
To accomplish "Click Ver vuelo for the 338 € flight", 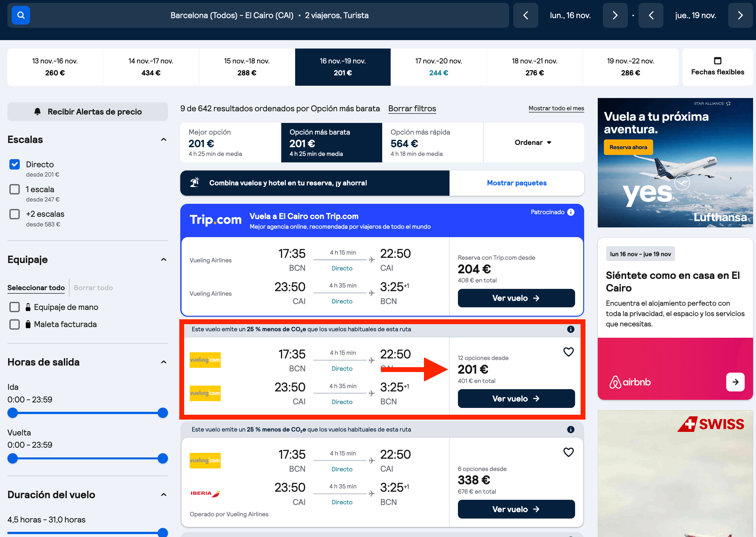I will pos(516,509).
